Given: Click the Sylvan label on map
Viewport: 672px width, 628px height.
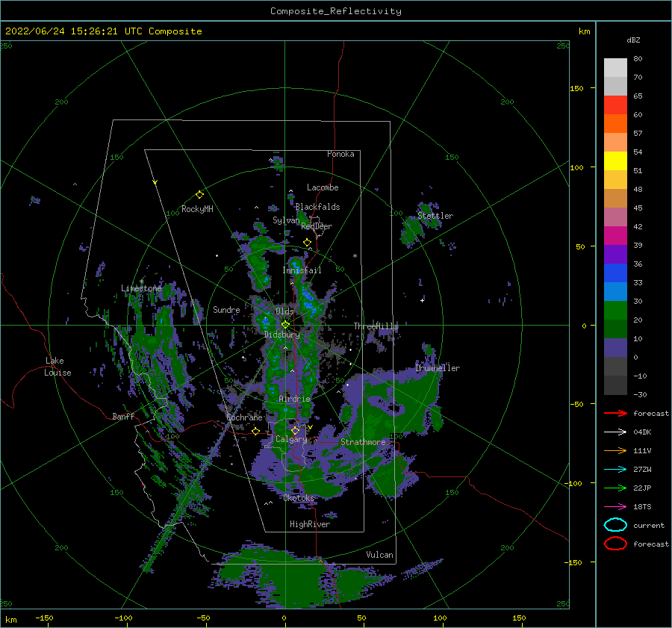Looking at the screenshot, I should pos(286,220).
